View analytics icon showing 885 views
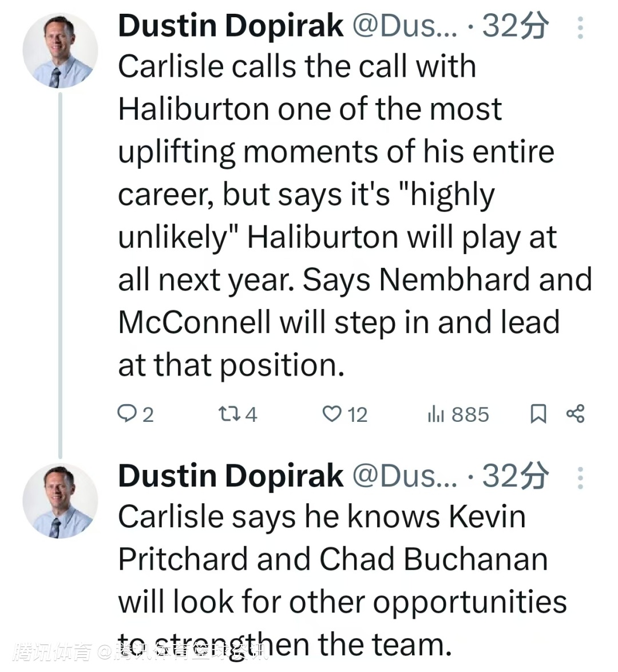Screen dimensions: 618x672 [435, 414]
